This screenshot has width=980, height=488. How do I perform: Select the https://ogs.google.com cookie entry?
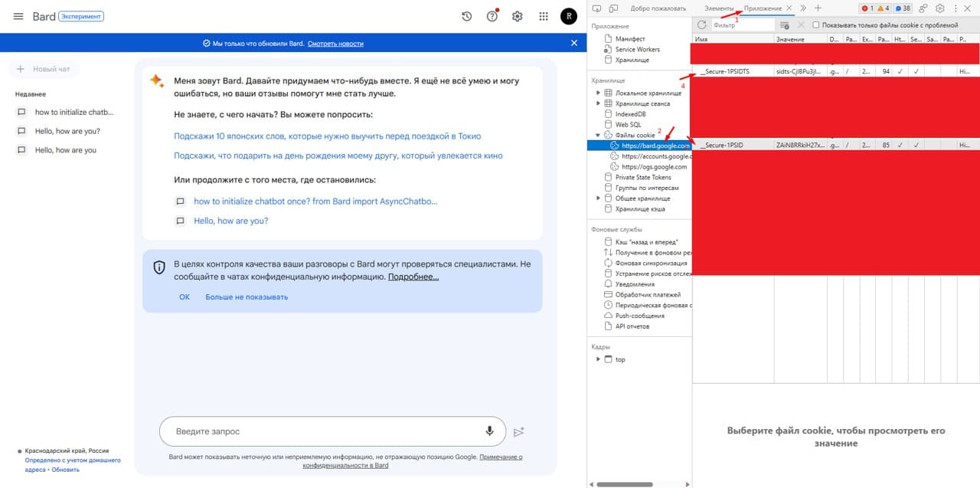(x=654, y=167)
